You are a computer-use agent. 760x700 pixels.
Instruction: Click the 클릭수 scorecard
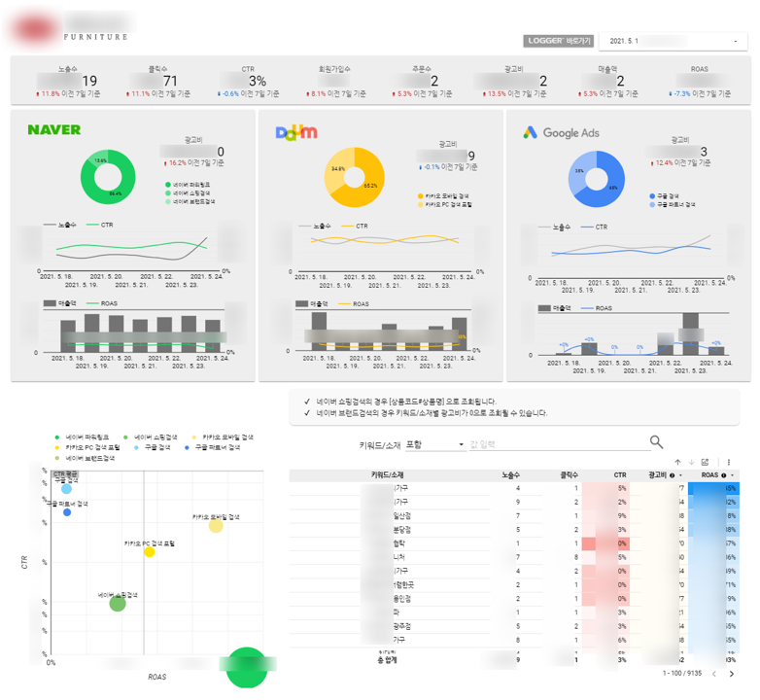click(158, 81)
